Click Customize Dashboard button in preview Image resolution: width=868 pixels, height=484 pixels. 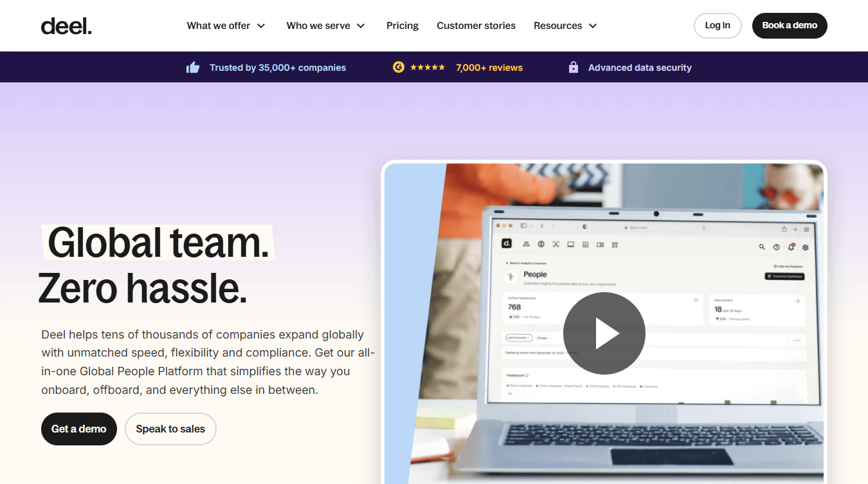pyautogui.click(x=784, y=276)
